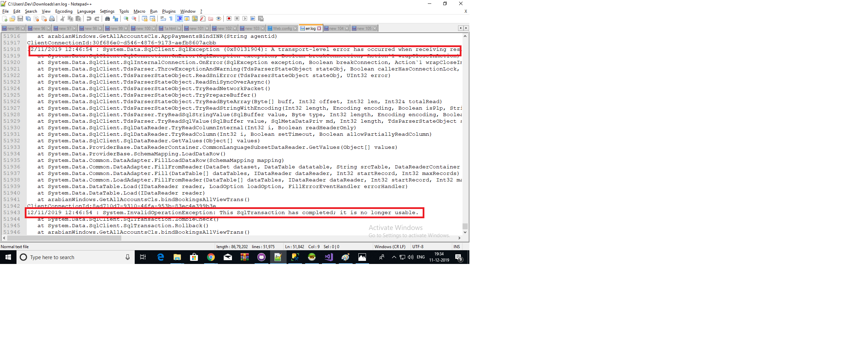The image size is (868, 343).
Task: Open the Find binoculars tool
Action: (108, 19)
